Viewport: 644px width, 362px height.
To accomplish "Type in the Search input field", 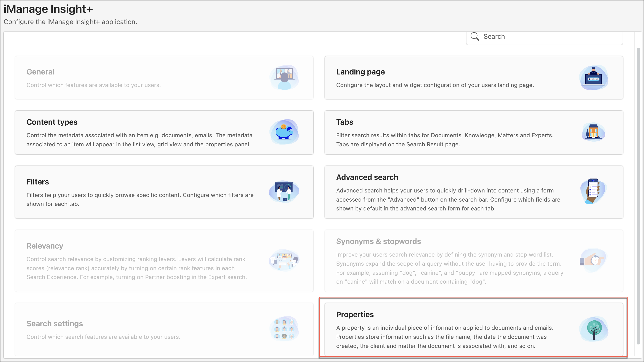I will 550,37.
